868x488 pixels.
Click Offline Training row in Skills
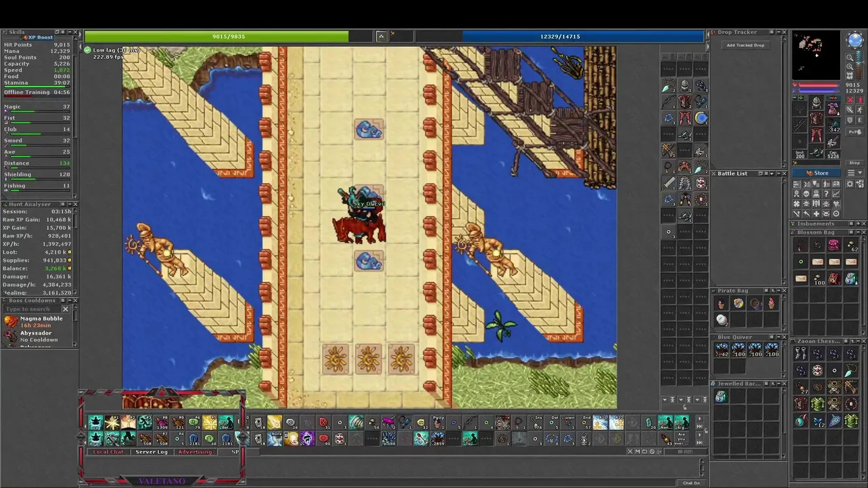(x=37, y=92)
